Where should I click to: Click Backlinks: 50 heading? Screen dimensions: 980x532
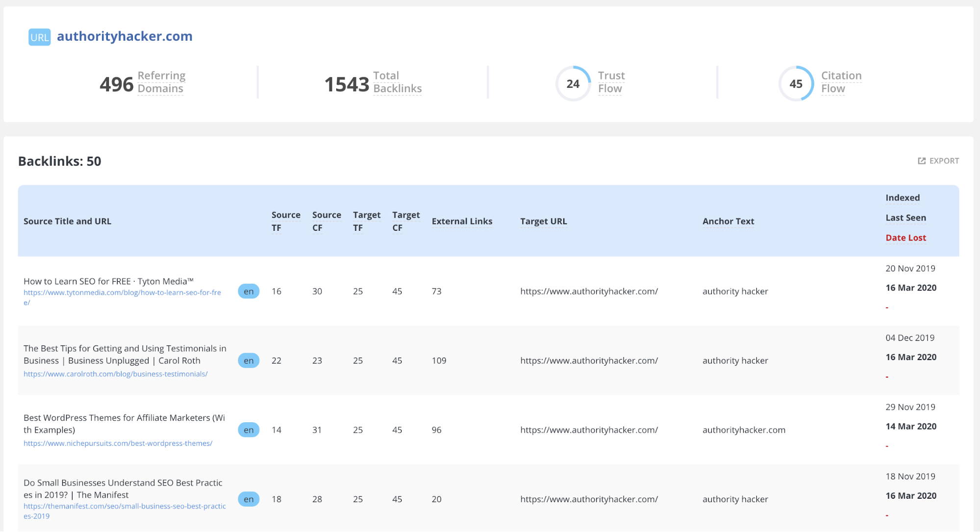point(60,161)
